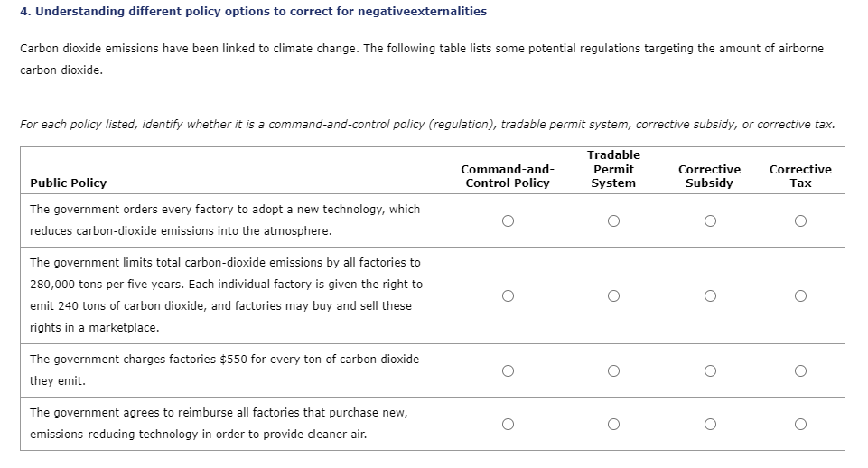Select Corrective Tax for new technology order

click(x=800, y=220)
